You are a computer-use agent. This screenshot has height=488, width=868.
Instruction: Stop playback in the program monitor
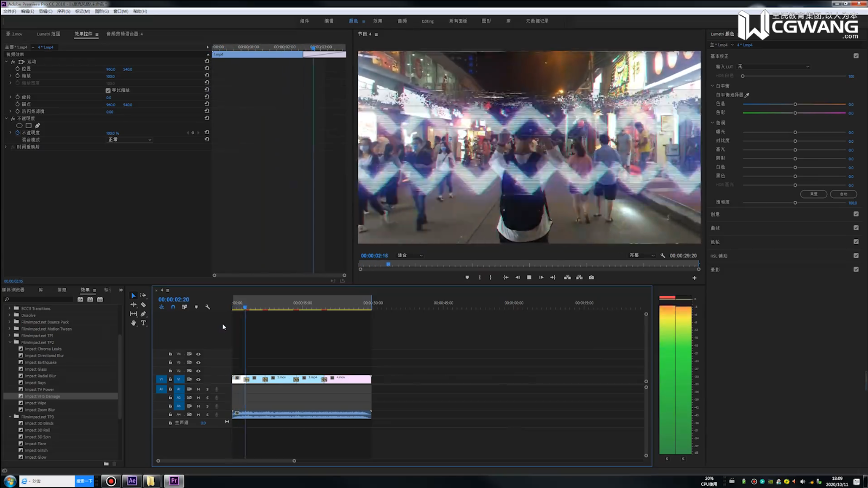pyautogui.click(x=529, y=277)
